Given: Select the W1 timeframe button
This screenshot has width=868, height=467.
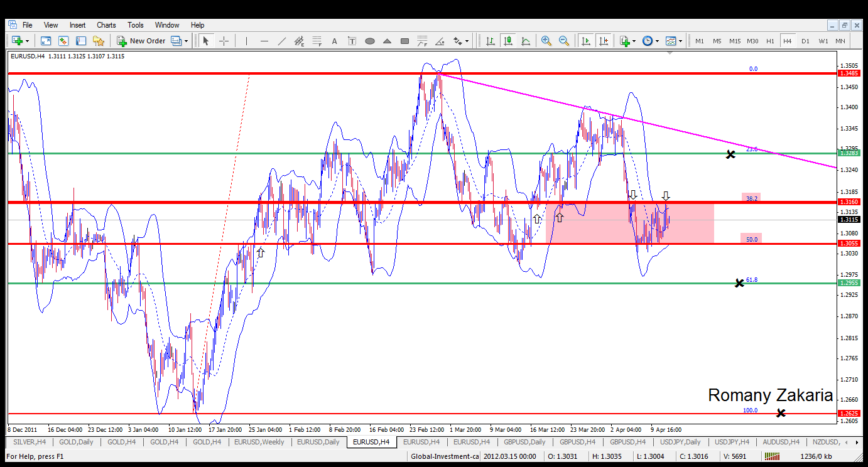Looking at the screenshot, I should pyautogui.click(x=823, y=41).
